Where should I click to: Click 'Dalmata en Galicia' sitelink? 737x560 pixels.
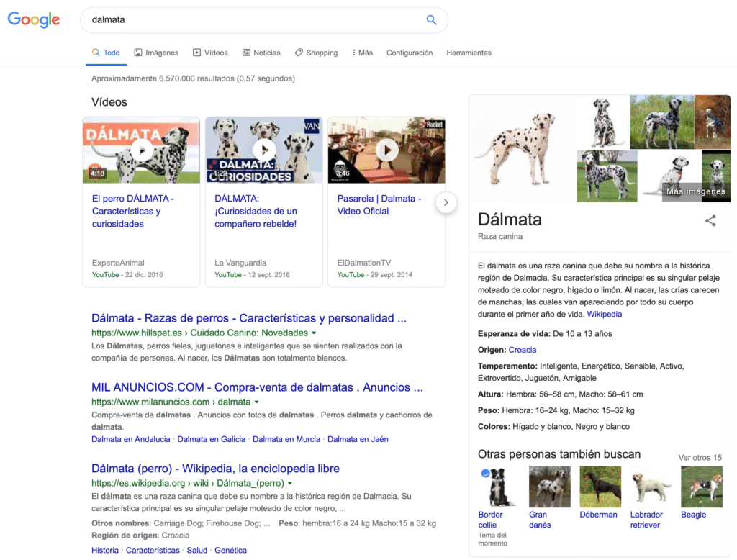point(212,439)
